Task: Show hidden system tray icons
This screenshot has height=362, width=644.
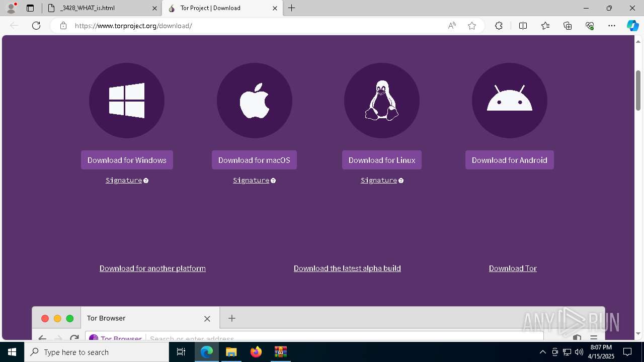Action: [x=542, y=352]
